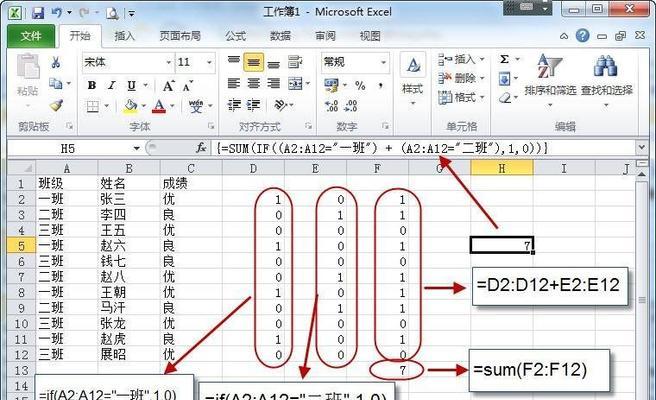Viewport: 656px width, 400px height.
Task: Click Increase Decimal icon
Action: [331, 105]
